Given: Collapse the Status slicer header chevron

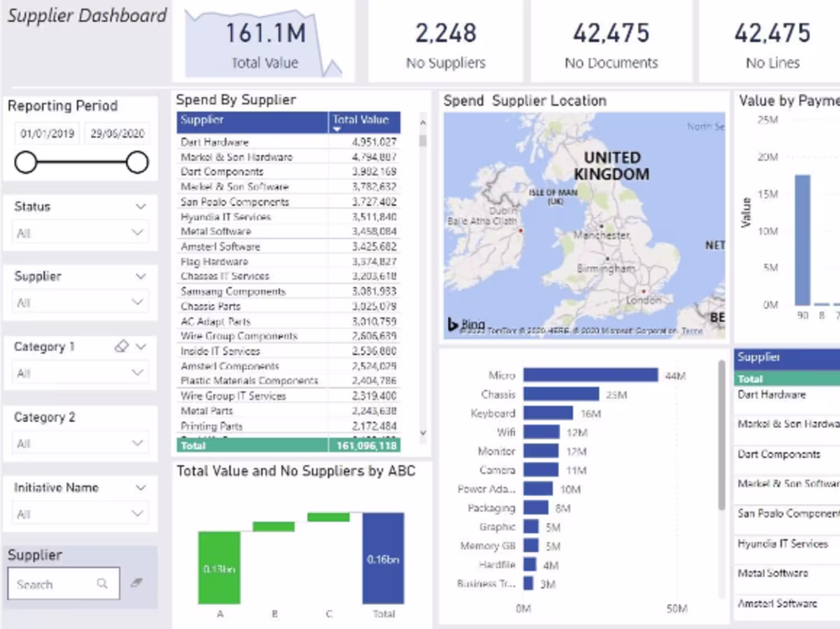Looking at the screenshot, I should tap(141, 206).
